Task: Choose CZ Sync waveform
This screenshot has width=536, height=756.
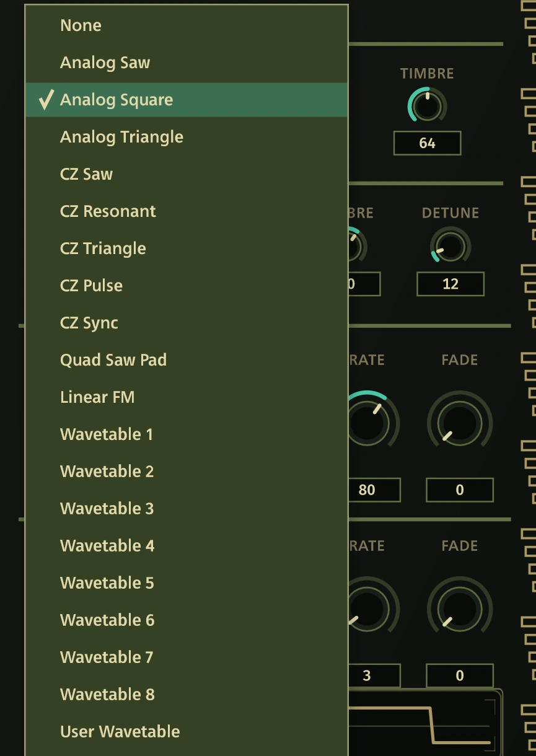Action: pos(187,323)
